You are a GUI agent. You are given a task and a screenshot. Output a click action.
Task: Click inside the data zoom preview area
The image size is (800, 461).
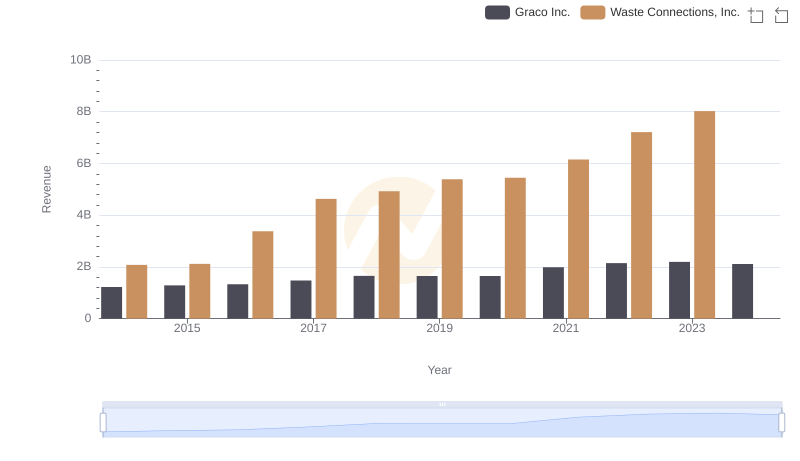(x=442, y=422)
